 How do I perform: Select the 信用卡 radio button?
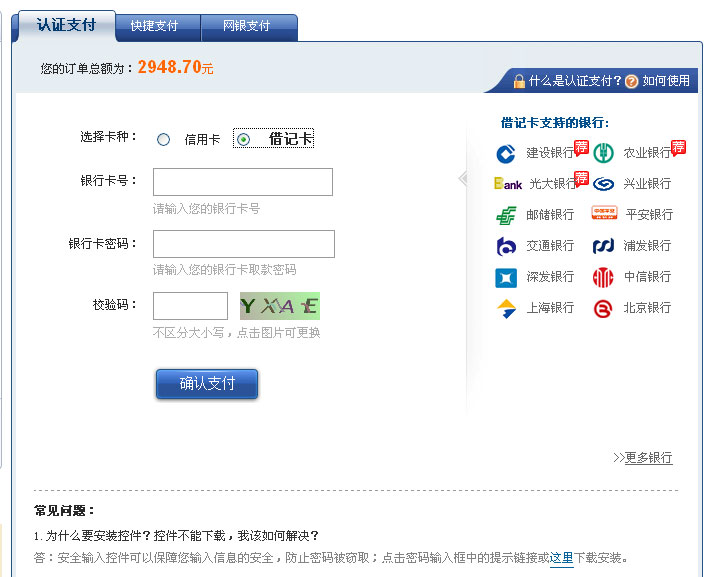(x=163, y=139)
